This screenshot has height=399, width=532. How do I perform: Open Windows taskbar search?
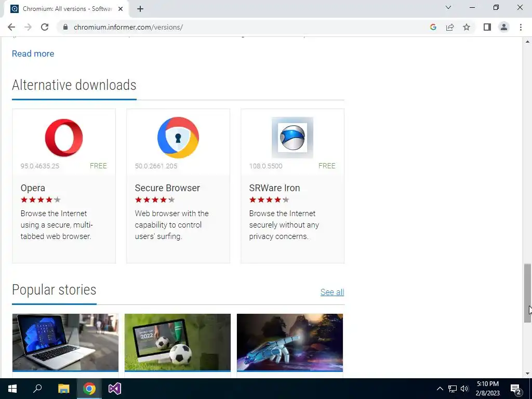tap(37, 389)
